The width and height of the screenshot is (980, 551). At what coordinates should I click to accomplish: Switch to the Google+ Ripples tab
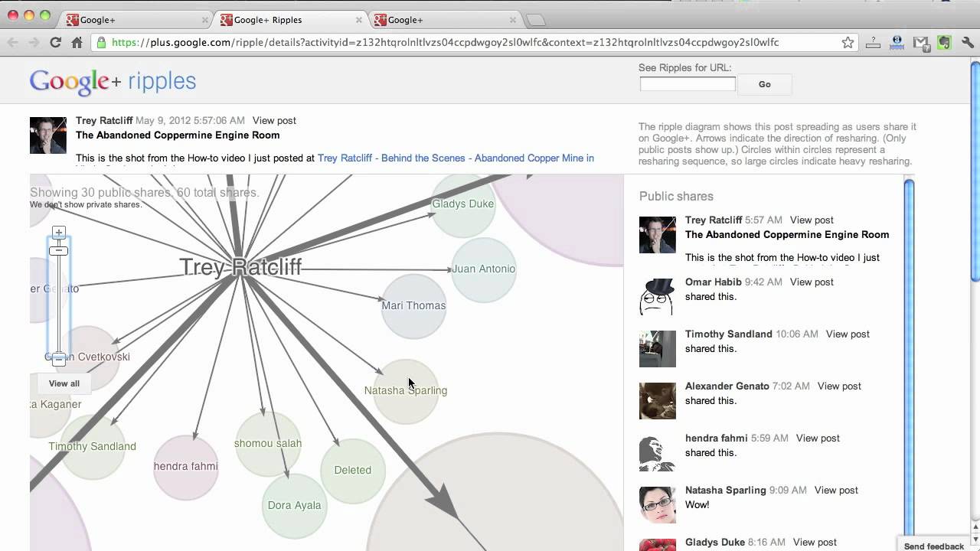[x=289, y=20]
